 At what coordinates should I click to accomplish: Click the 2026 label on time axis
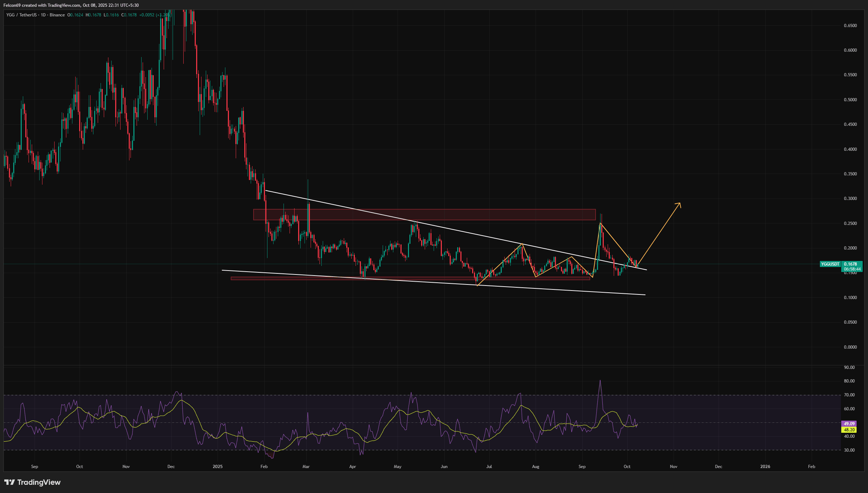765,467
